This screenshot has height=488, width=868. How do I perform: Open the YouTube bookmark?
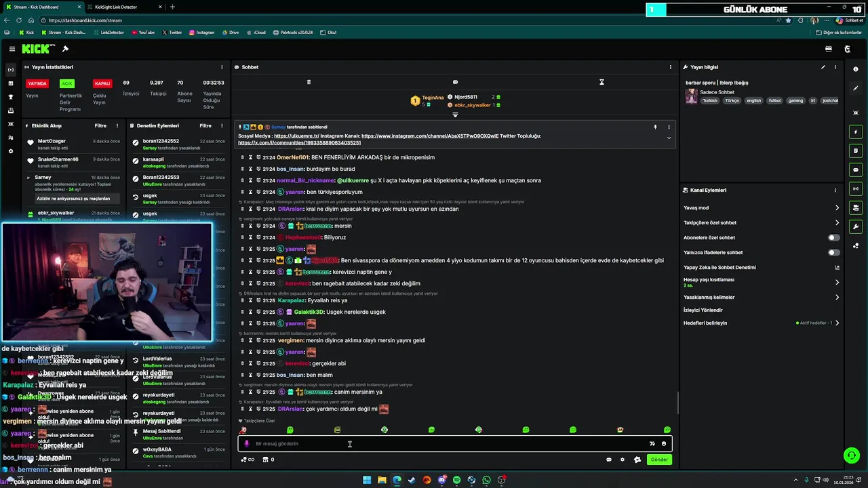(143, 33)
